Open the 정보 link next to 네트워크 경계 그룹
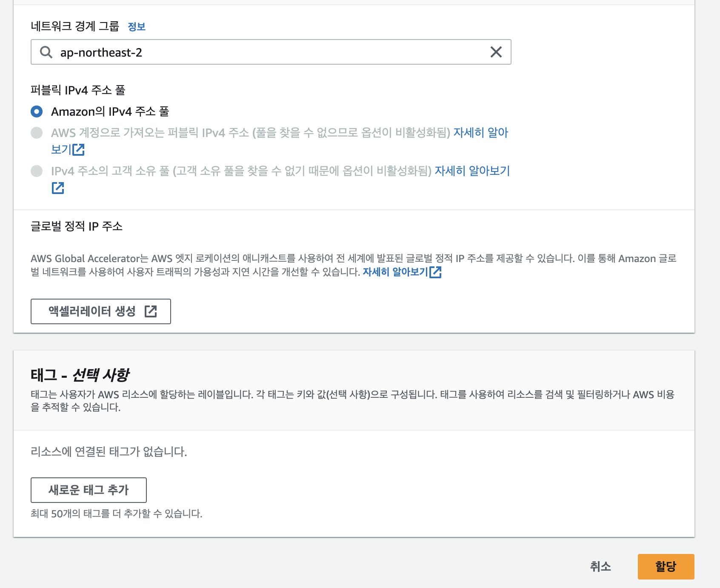Viewport: 720px width, 588px height. click(137, 26)
